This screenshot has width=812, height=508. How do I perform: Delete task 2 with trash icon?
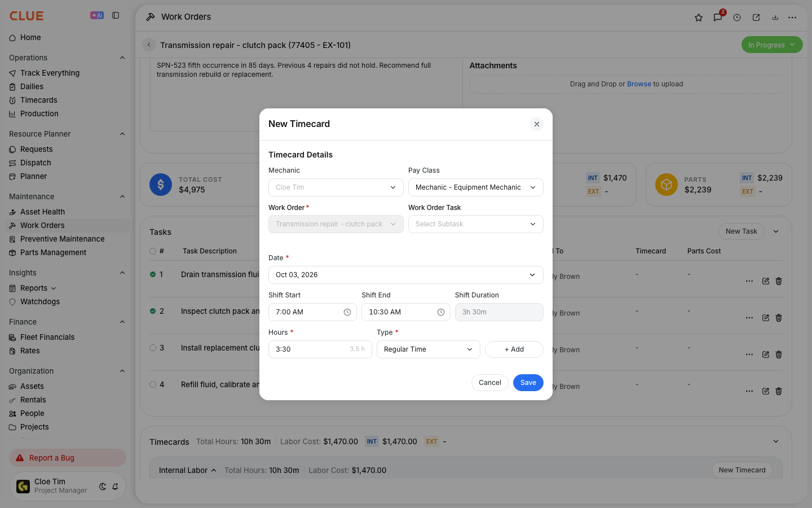pos(779,318)
